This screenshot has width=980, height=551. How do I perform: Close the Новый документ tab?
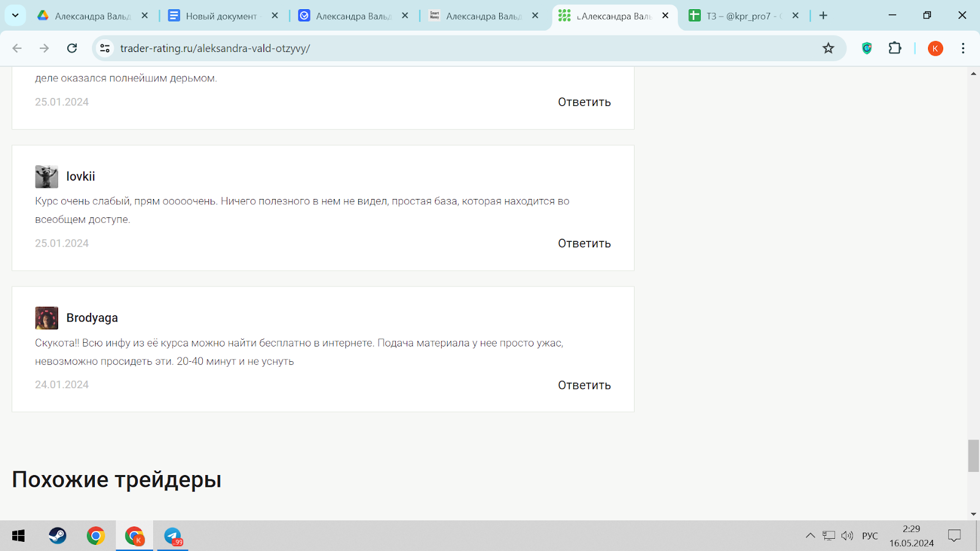pyautogui.click(x=275, y=16)
